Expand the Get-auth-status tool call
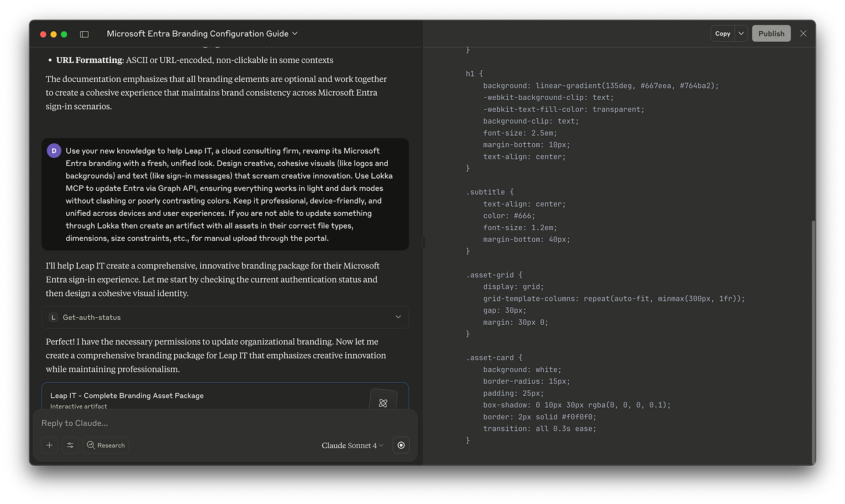The width and height of the screenshot is (845, 504). 225,317
